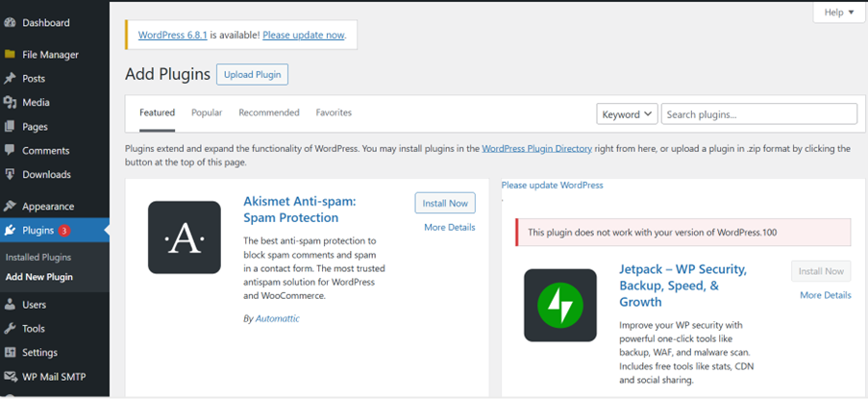
Task: Click the Plugins plug icon
Action: point(10,230)
